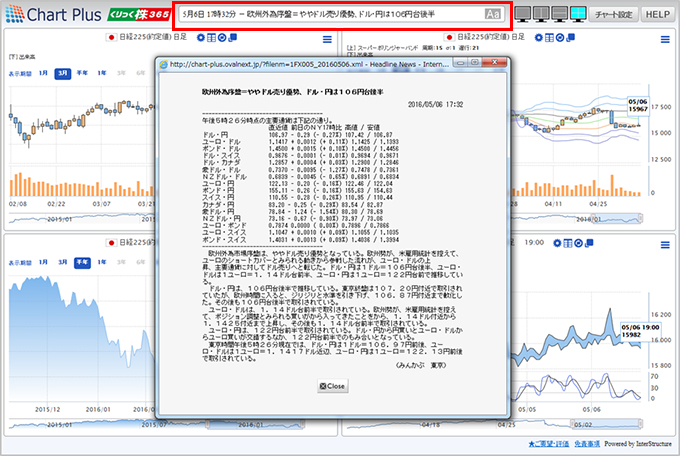Click 2016/05/06 17:32 timestamp in popup
Image resolution: width=680 pixels, height=456 pixels.
click(435, 105)
